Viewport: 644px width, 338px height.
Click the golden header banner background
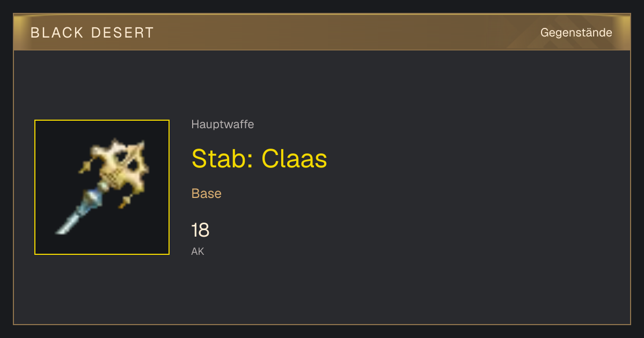pos(322,32)
